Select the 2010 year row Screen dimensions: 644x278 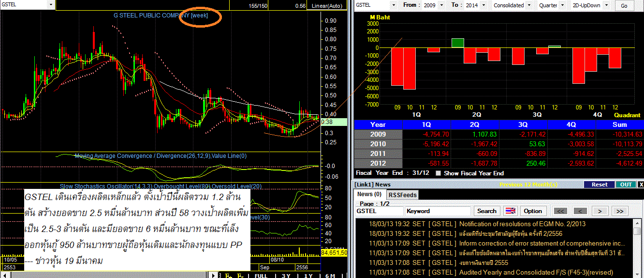[378, 144]
